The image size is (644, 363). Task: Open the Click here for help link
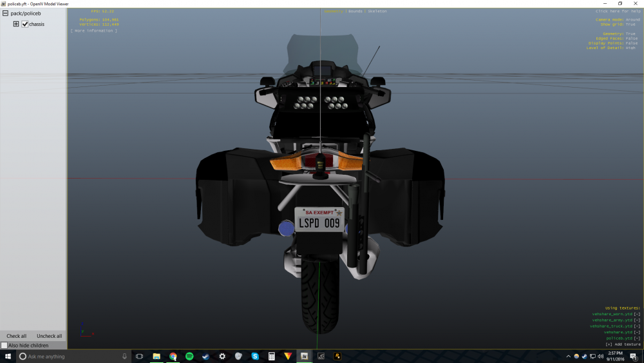tap(618, 11)
